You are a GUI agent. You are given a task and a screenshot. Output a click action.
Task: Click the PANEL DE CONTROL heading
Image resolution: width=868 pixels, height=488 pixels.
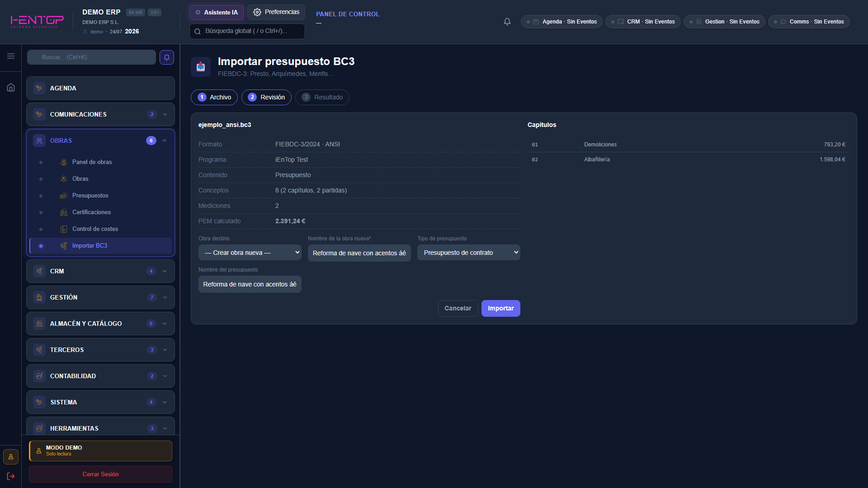point(348,14)
